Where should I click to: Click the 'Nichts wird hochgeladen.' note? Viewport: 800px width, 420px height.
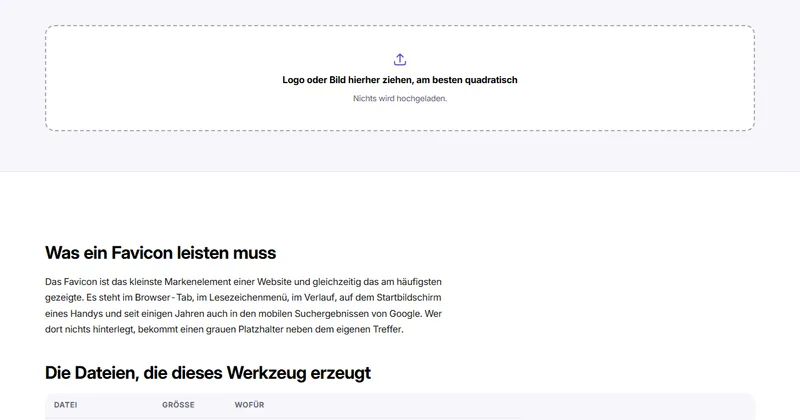(400, 98)
